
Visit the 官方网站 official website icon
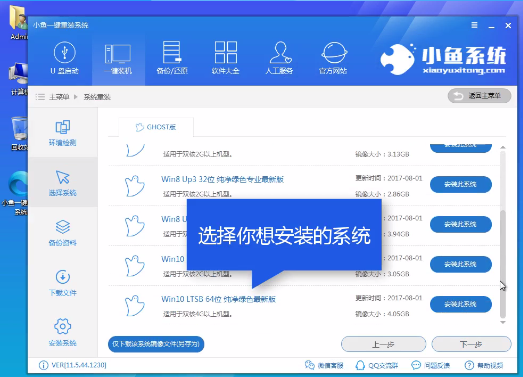333,57
